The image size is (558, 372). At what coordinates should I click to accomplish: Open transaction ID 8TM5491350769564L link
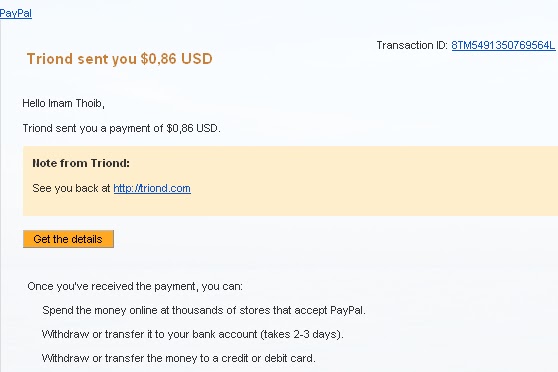tap(503, 46)
